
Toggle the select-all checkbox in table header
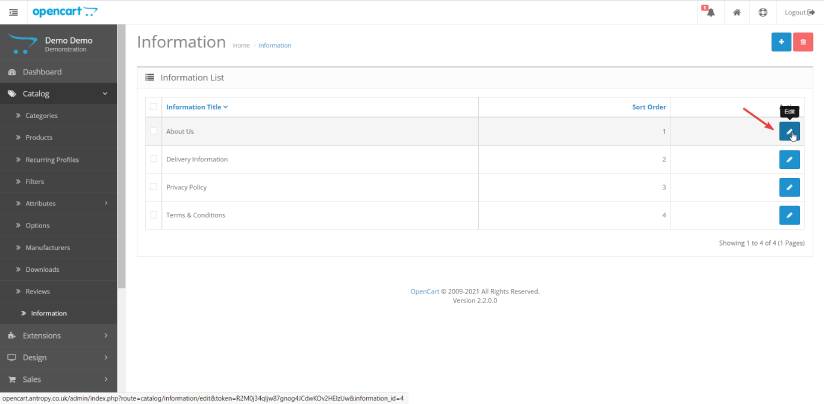[153, 106]
